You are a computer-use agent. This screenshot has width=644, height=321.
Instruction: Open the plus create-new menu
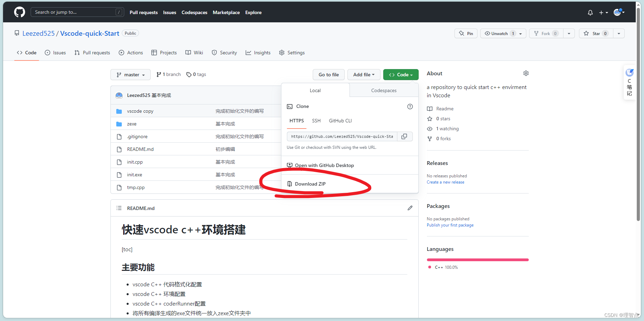(603, 13)
